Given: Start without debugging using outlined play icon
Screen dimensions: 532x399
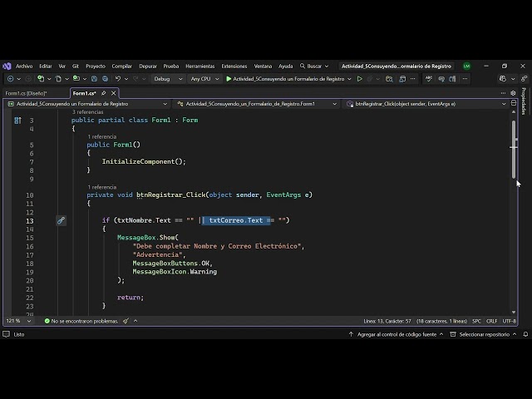Looking at the screenshot, I should click(x=360, y=79).
